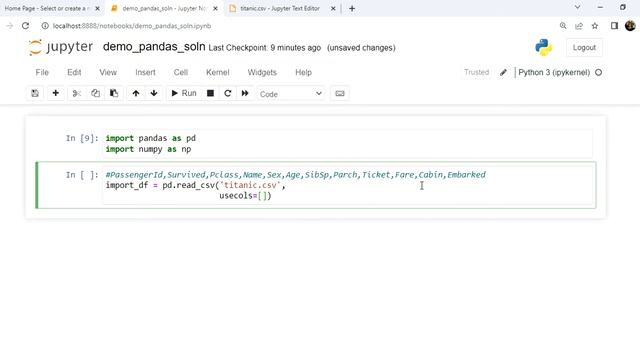Open the Cell menu
Image resolution: width=640 pixels, height=360 pixels.
[181, 72]
